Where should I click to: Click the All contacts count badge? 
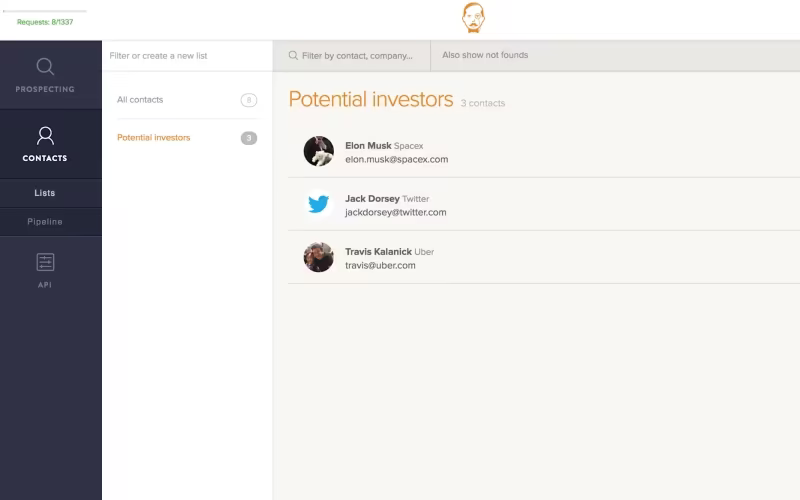pyautogui.click(x=249, y=100)
